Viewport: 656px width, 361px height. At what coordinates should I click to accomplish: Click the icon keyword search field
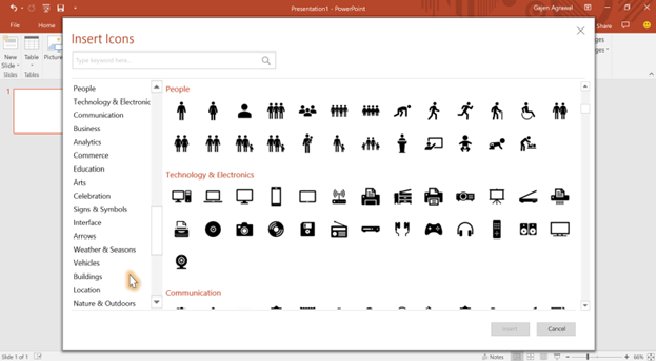click(174, 61)
